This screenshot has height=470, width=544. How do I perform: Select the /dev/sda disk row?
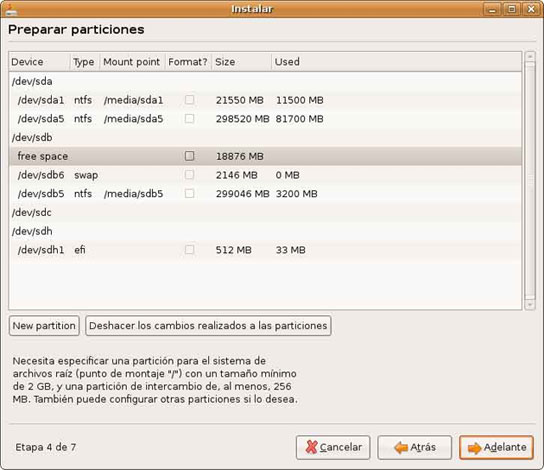point(265,81)
